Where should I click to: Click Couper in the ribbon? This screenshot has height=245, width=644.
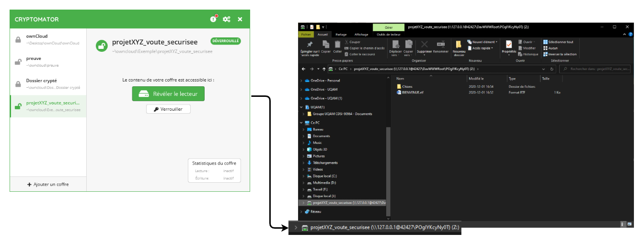tap(352, 42)
